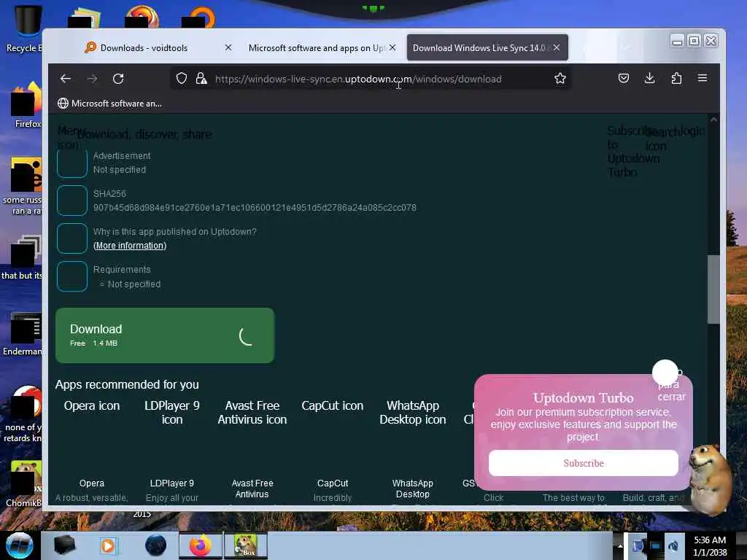Close the Downloads - voidtools tab
The height and width of the screenshot is (560, 747).
(x=228, y=47)
